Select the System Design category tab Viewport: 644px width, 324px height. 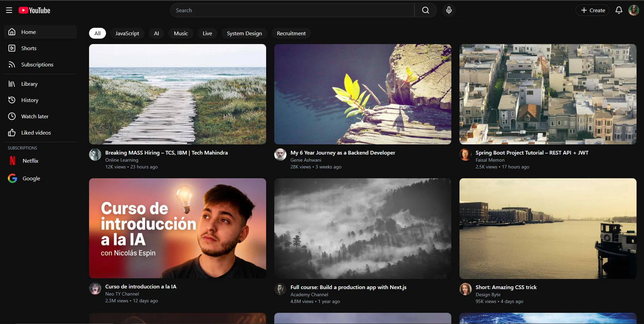[244, 33]
